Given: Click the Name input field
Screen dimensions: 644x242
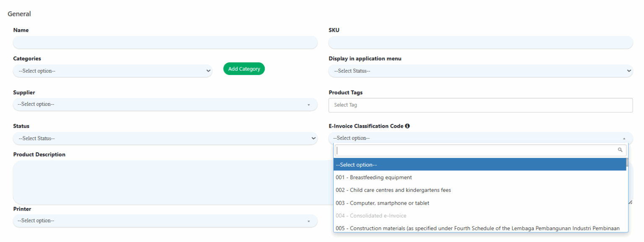Looking at the screenshot, I should [x=165, y=42].
